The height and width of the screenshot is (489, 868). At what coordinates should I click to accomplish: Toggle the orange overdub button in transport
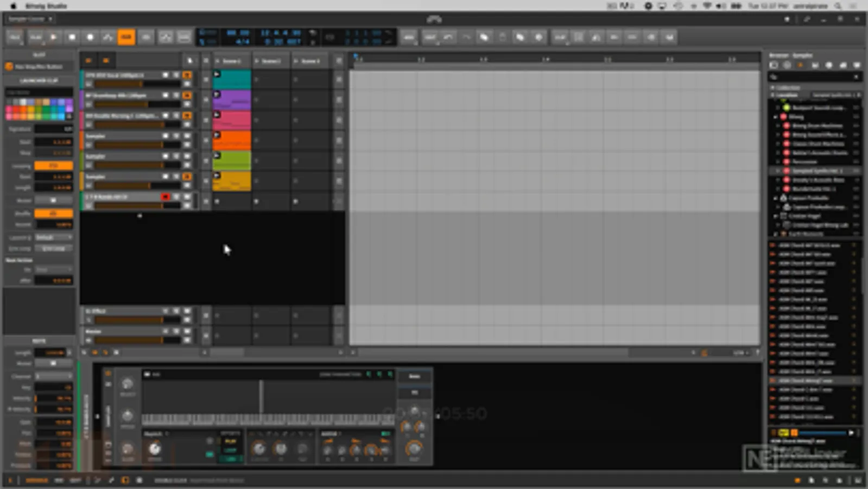126,37
